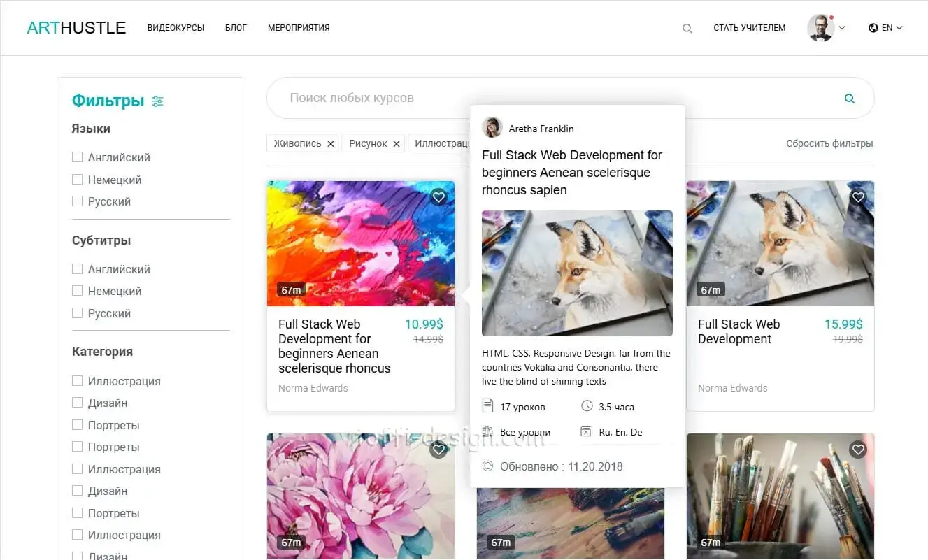Enable the Английский language filter

click(x=77, y=157)
